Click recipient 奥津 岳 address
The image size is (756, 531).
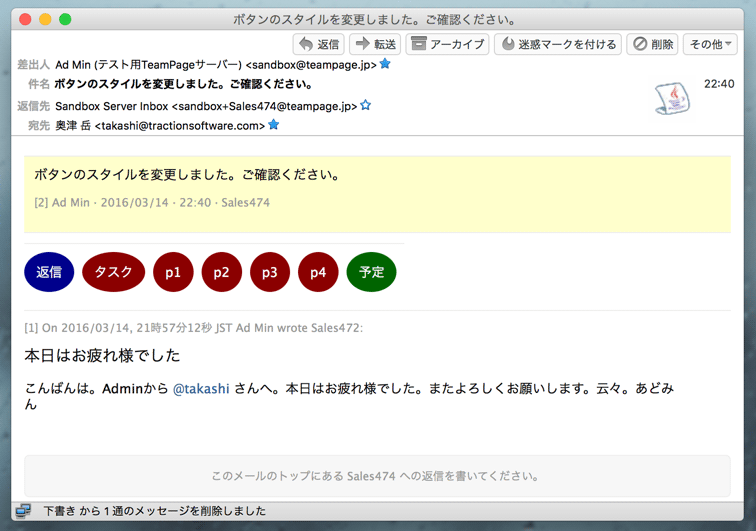click(160, 126)
